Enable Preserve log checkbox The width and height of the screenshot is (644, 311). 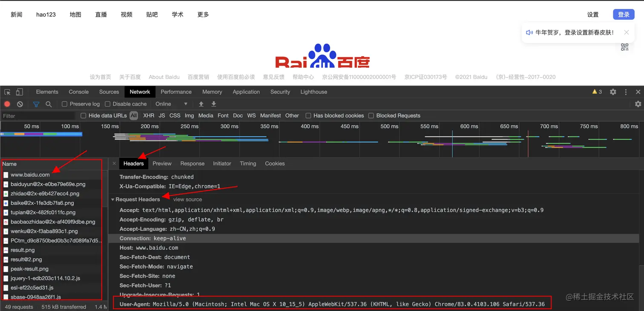click(65, 104)
